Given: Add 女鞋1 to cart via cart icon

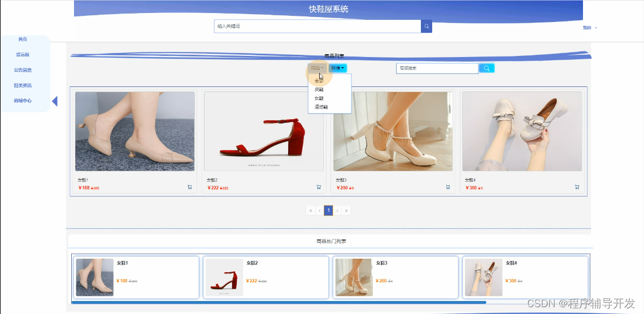Looking at the screenshot, I should pyautogui.click(x=190, y=187).
